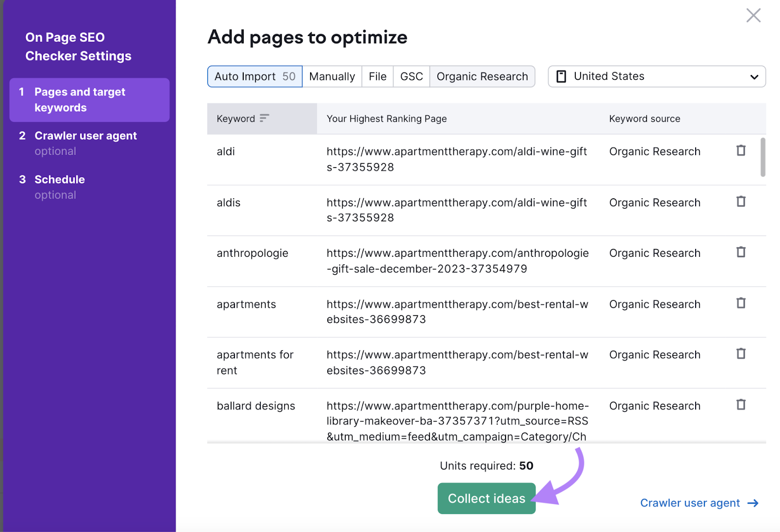The image size is (780, 532).
Task: Select the Organic Research tab
Action: 482,76
